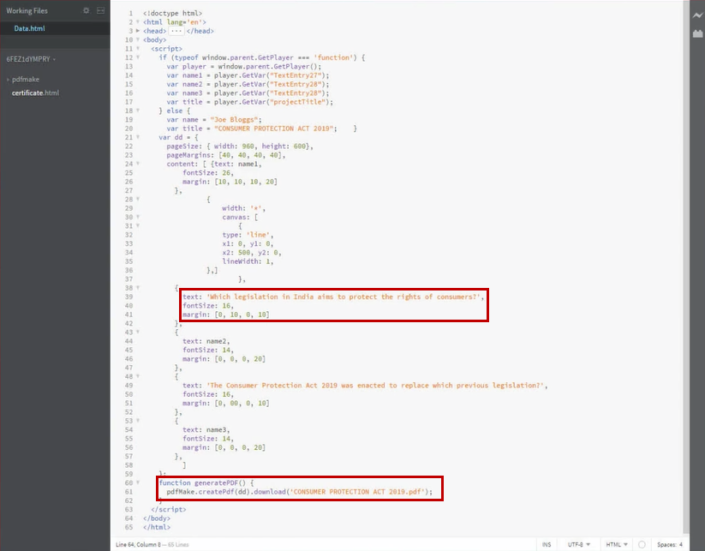Collapse the script block fold on line 11
Screen dimensions: 705x551
137,48
